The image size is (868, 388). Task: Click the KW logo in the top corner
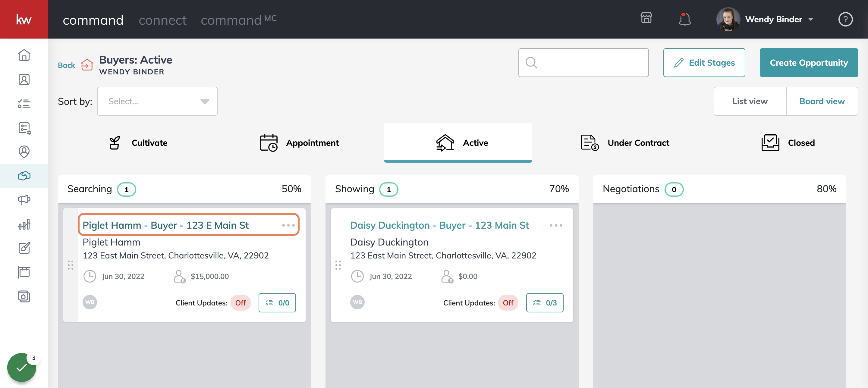24,19
